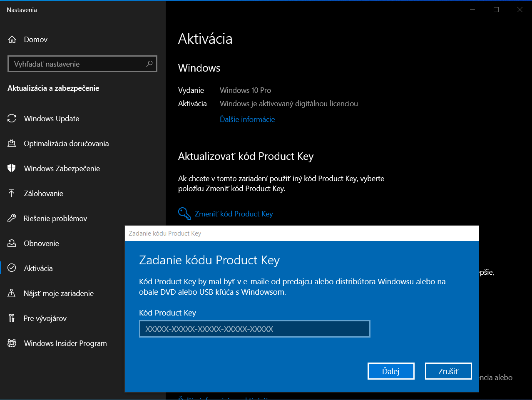532x400 pixels.
Task: Open the Ďalšie informácie link
Action: pyautogui.click(x=247, y=119)
